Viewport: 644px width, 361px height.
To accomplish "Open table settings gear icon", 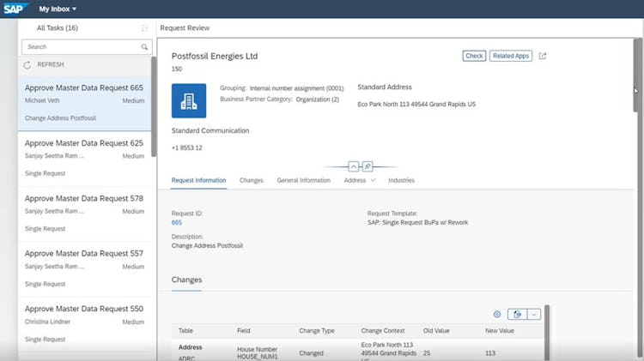I will click(x=497, y=315).
